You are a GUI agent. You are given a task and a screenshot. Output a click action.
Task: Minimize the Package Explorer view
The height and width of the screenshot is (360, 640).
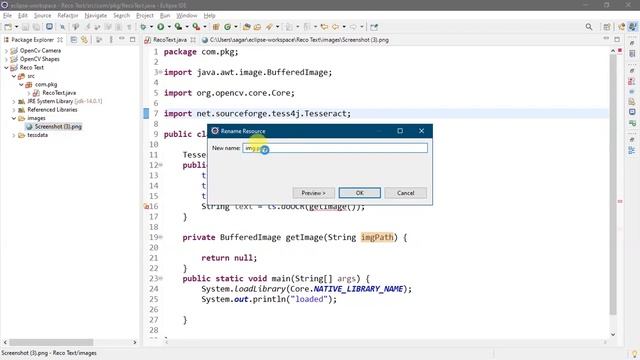point(122,39)
